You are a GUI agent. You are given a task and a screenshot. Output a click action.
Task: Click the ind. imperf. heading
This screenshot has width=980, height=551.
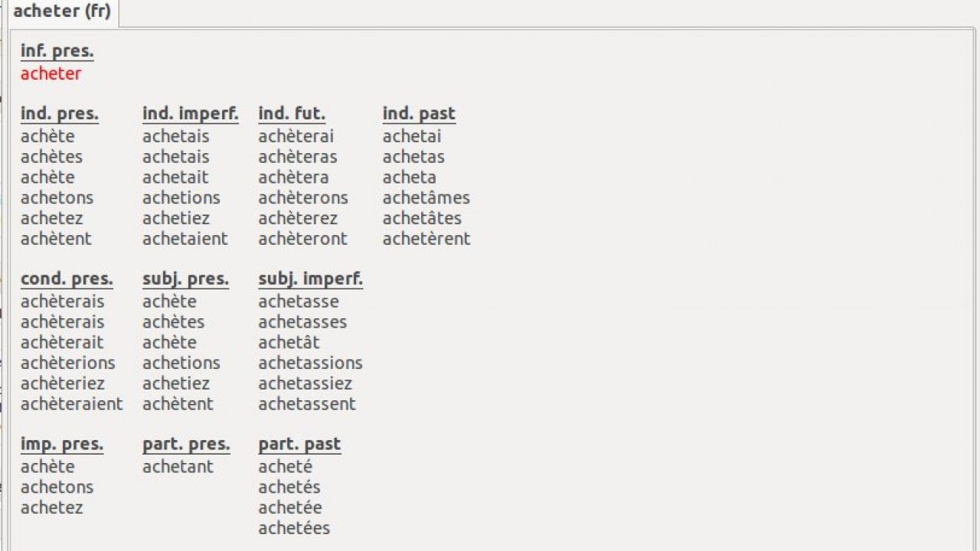(191, 114)
